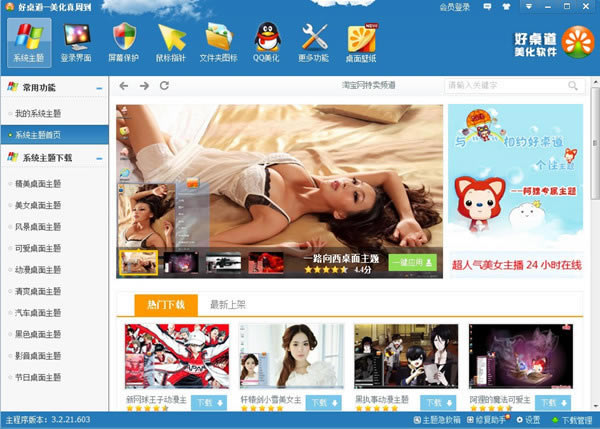Open the feedback message icon in title bar

click(x=487, y=7)
